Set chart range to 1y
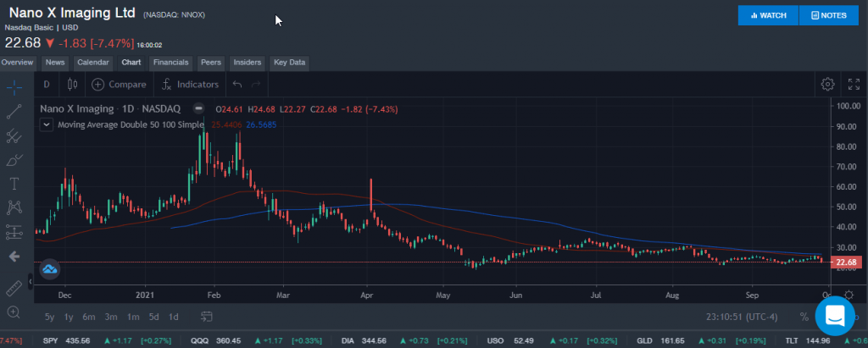The width and height of the screenshot is (868, 348). click(x=69, y=317)
